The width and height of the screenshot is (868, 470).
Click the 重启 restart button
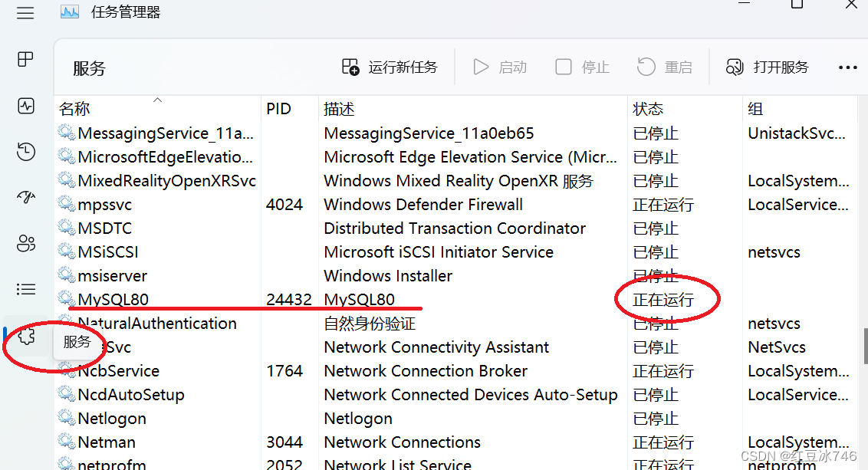tap(665, 67)
